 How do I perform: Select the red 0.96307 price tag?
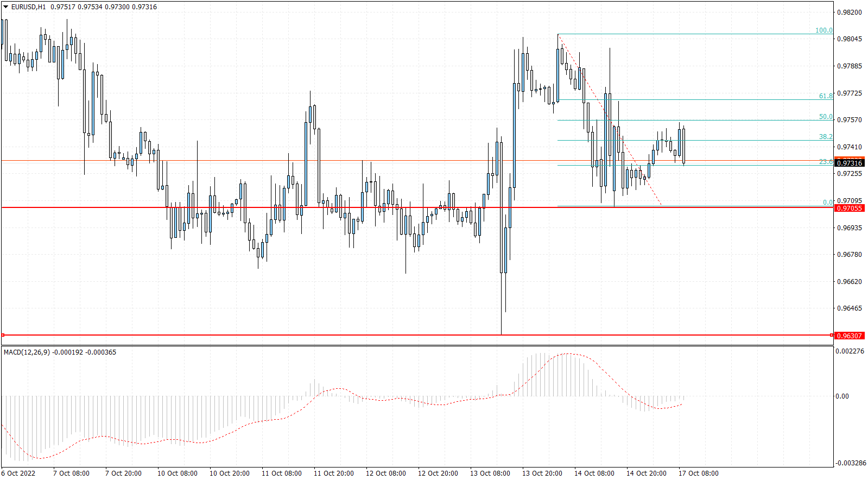(850, 336)
